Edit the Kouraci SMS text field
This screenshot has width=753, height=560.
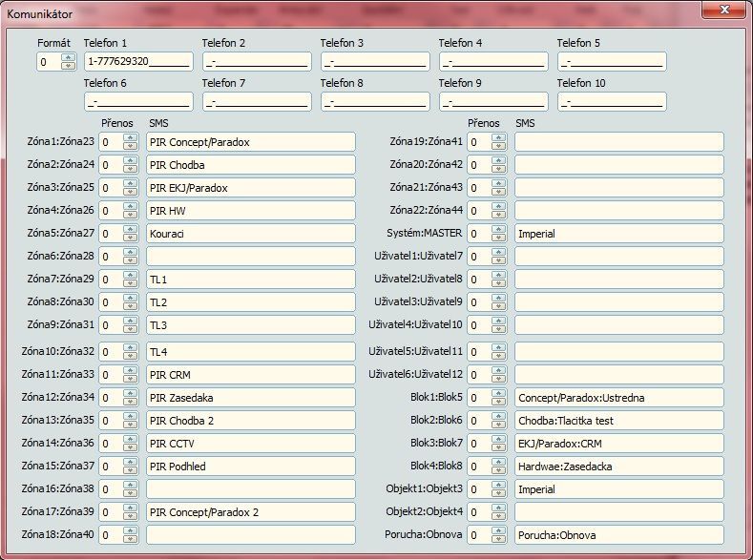pyautogui.click(x=250, y=234)
